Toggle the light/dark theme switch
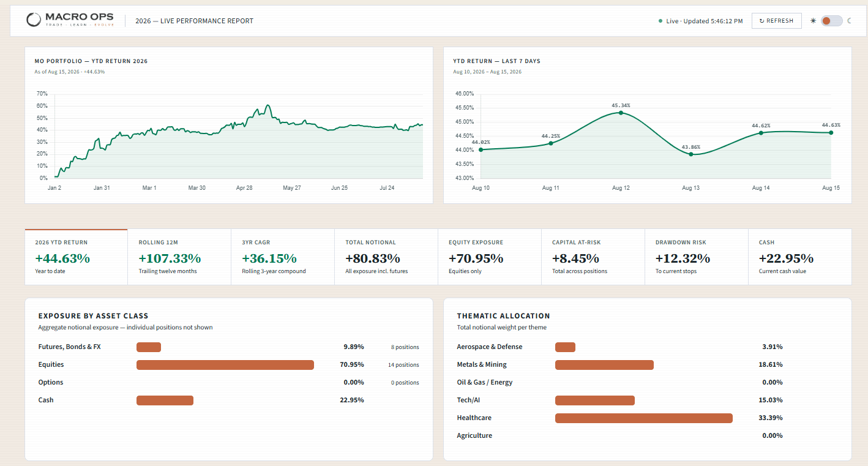Image resolution: width=868 pixels, height=466 pixels. click(832, 21)
